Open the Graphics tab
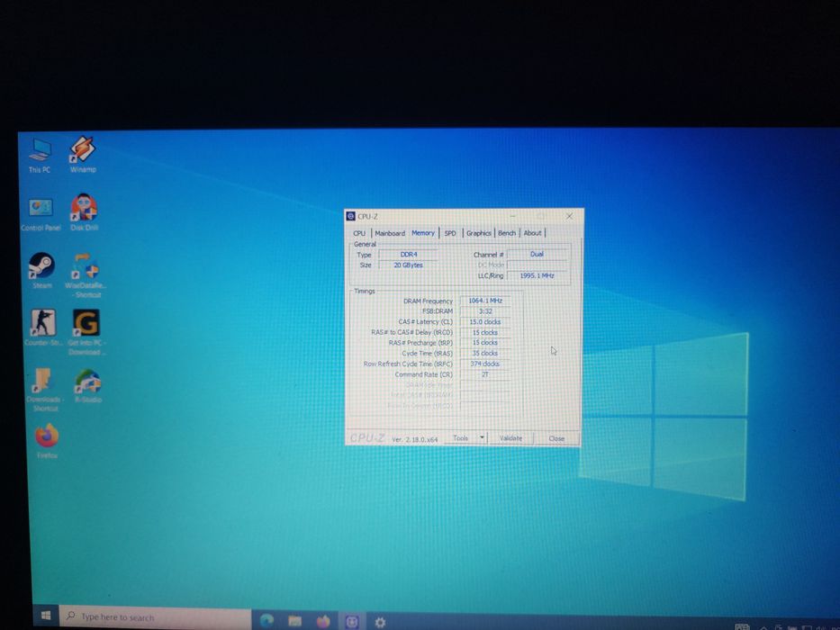 coord(478,233)
